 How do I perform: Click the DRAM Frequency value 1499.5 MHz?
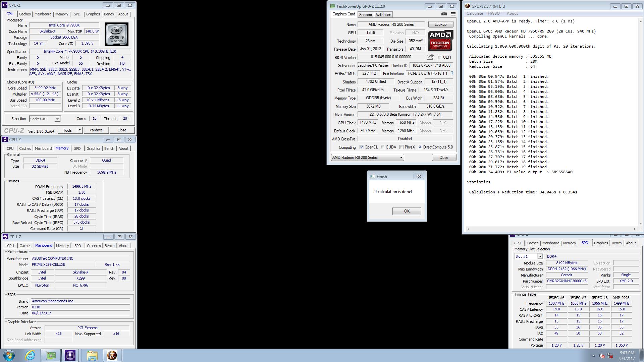[x=82, y=187]
